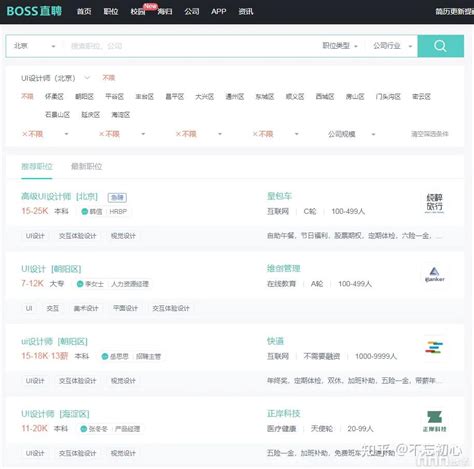Click the 在线教育 industry text
This screenshot has height=469, width=474.
(x=281, y=284)
